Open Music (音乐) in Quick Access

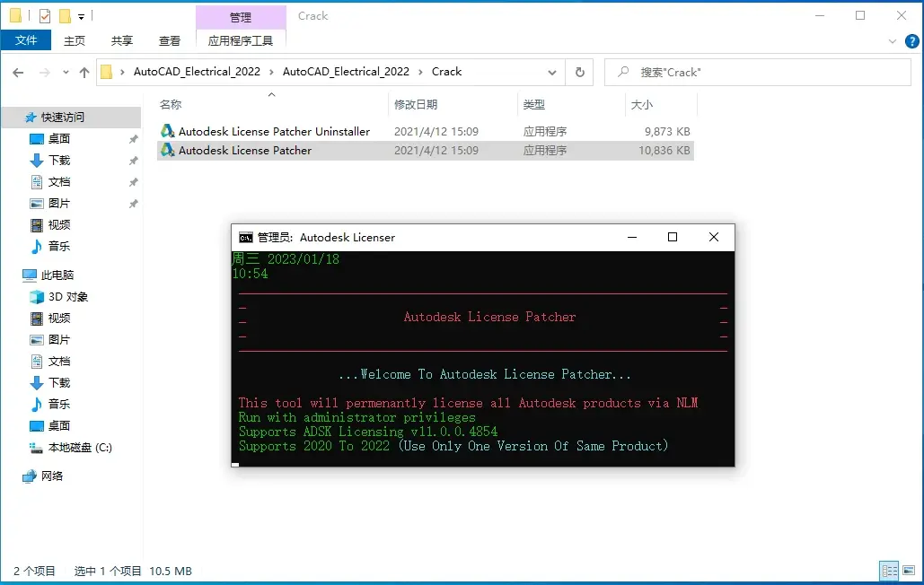(59, 246)
